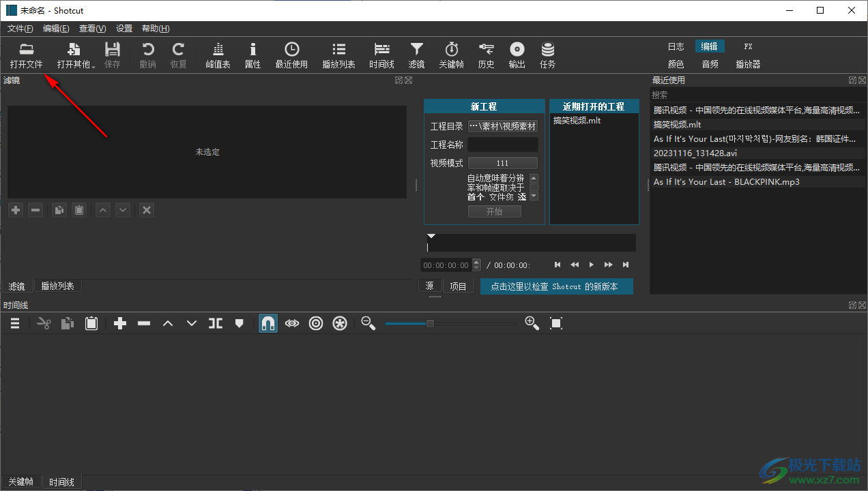Toggle the Timeline (时间线) toolbar icon
868x491 pixels.
pos(381,55)
